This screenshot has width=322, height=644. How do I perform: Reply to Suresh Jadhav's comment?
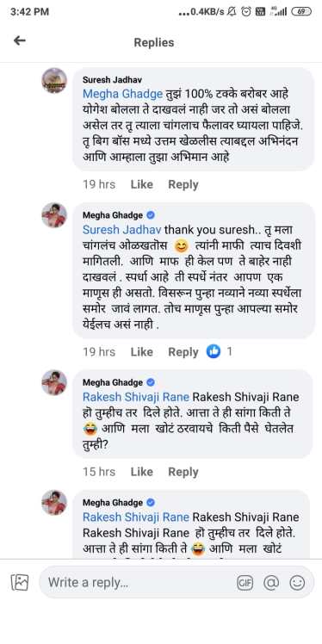pyautogui.click(x=183, y=184)
